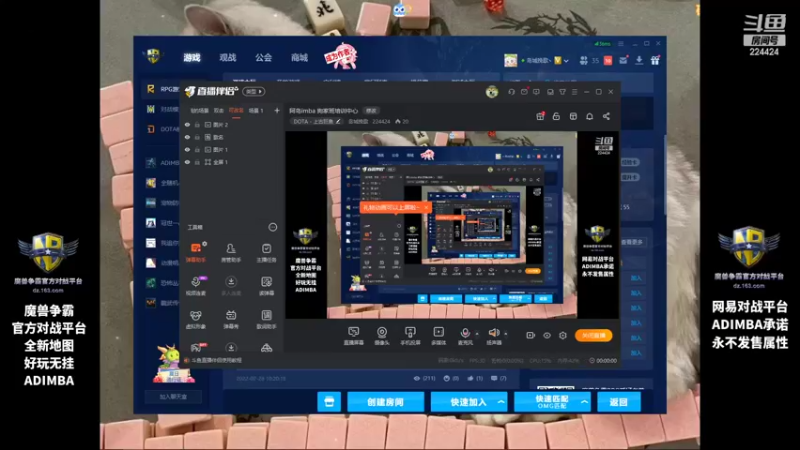
Task: Switch to 观战 tab in battle platform
Action: click(228, 58)
